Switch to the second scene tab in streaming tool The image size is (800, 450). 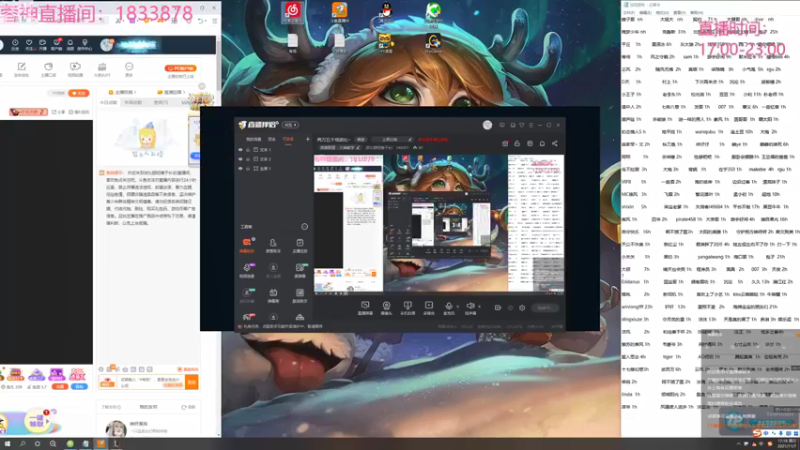pyautogui.click(x=272, y=139)
